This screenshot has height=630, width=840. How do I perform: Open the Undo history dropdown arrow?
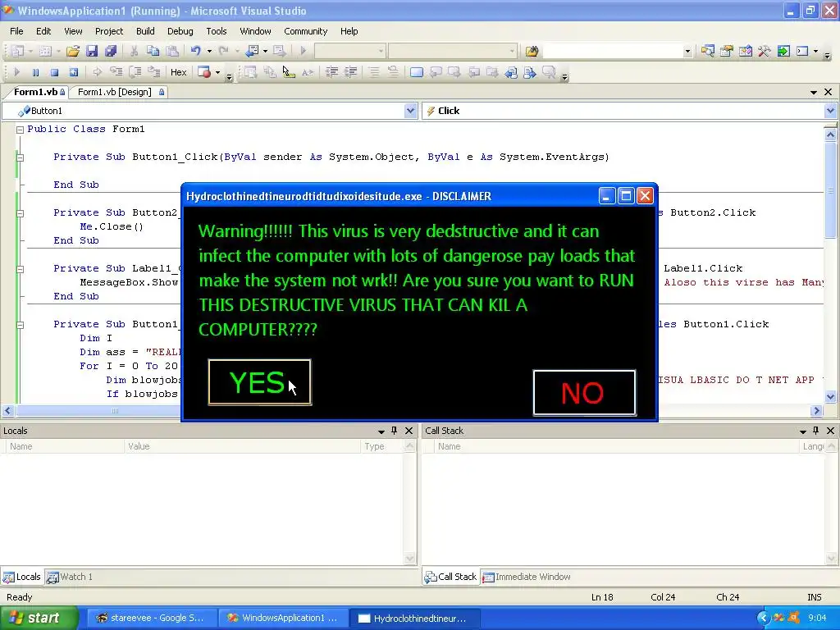pyautogui.click(x=209, y=52)
